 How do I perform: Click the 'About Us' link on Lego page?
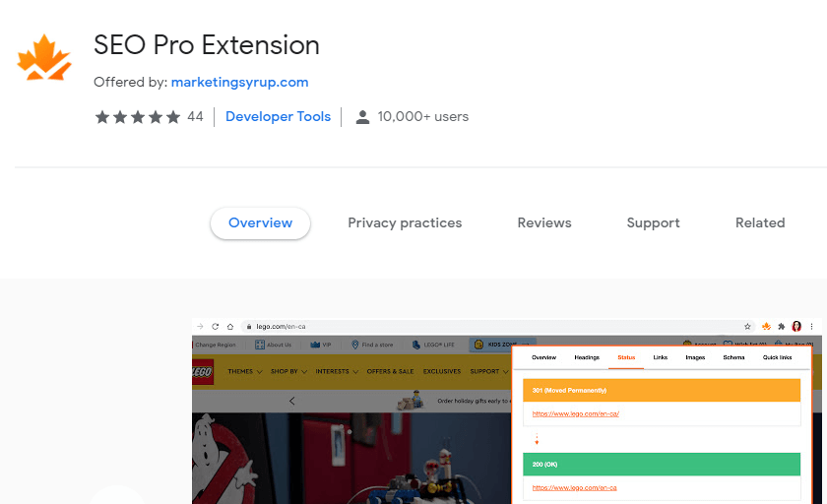pos(274,345)
